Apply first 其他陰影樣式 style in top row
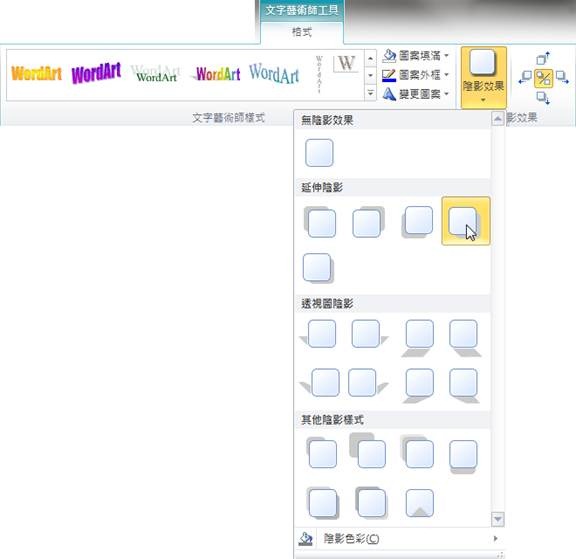This screenshot has height=559, width=576. coord(321,452)
